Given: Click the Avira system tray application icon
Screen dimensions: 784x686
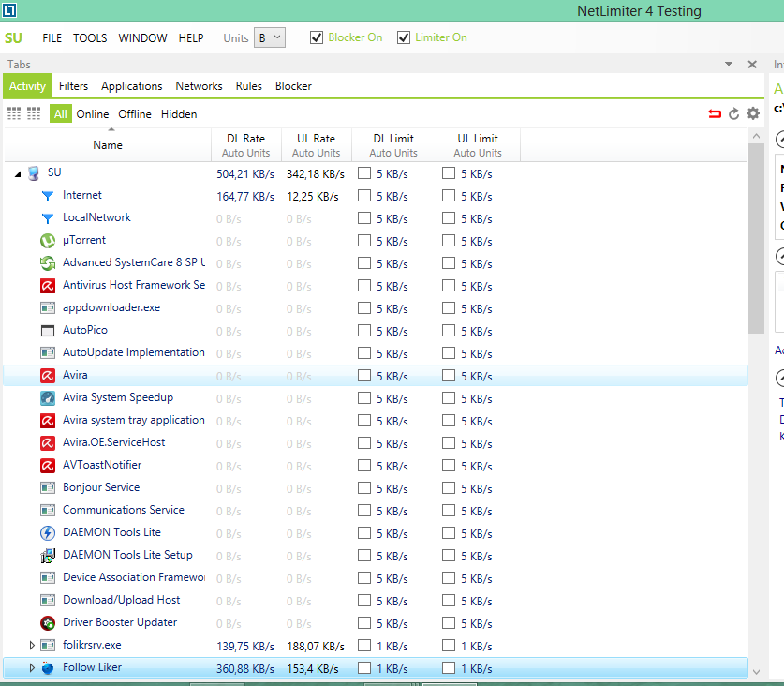Looking at the screenshot, I should pos(48,421).
